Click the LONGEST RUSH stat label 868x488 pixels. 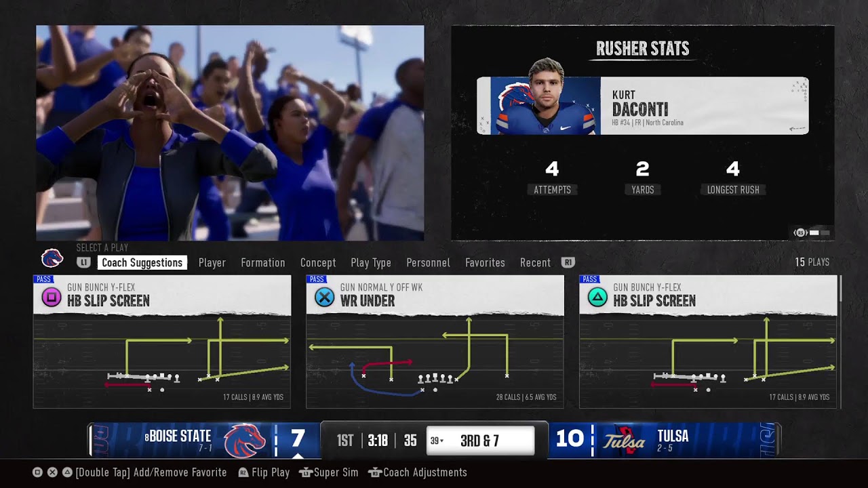tap(733, 190)
